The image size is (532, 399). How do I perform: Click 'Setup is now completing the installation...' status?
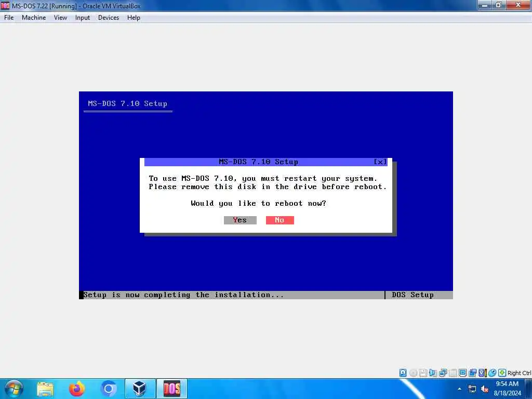183,295
